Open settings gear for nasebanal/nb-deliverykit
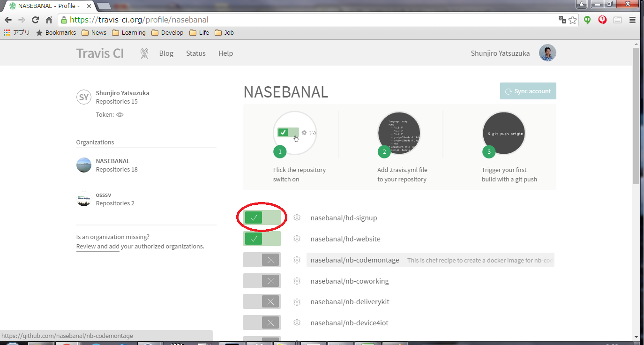The height and width of the screenshot is (345, 644). click(x=297, y=301)
